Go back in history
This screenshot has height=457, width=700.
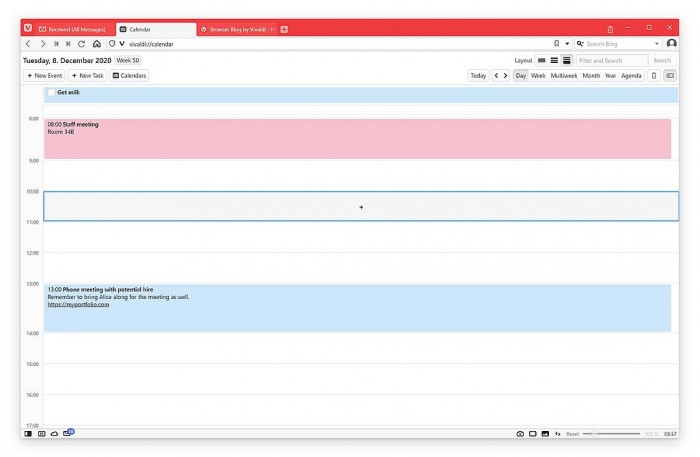pyautogui.click(x=28, y=44)
